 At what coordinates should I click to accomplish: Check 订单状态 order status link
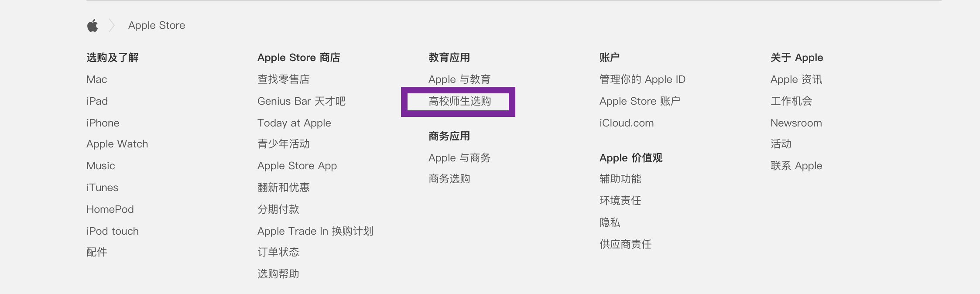coord(278,252)
